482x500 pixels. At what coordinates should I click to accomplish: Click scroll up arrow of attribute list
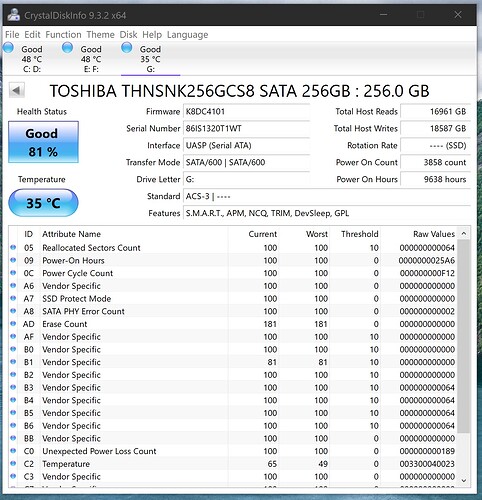click(x=464, y=234)
